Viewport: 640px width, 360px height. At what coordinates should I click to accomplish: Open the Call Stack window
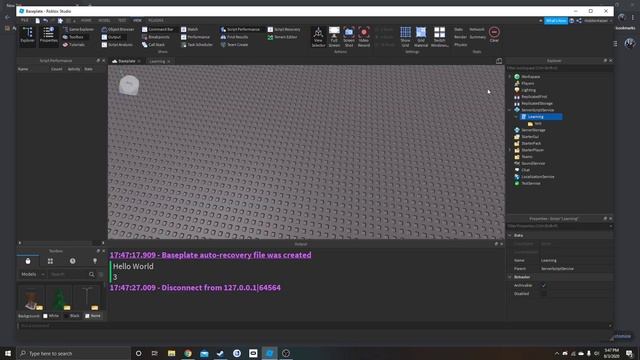point(153,44)
